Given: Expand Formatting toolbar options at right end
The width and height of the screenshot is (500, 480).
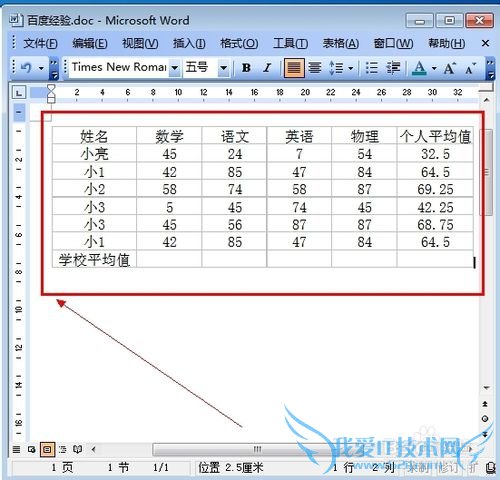Looking at the screenshot, I should tap(490, 69).
